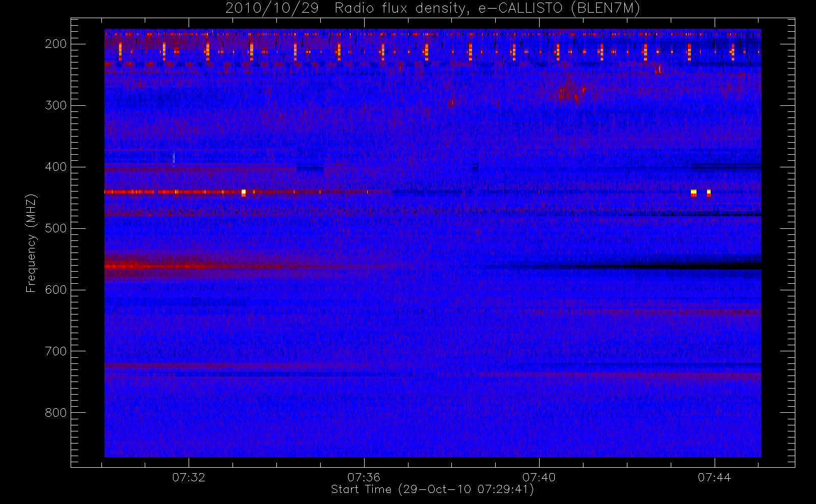The image size is (816, 504).
Task: Select the 600 frequency tick label
Action: tap(56, 290)
